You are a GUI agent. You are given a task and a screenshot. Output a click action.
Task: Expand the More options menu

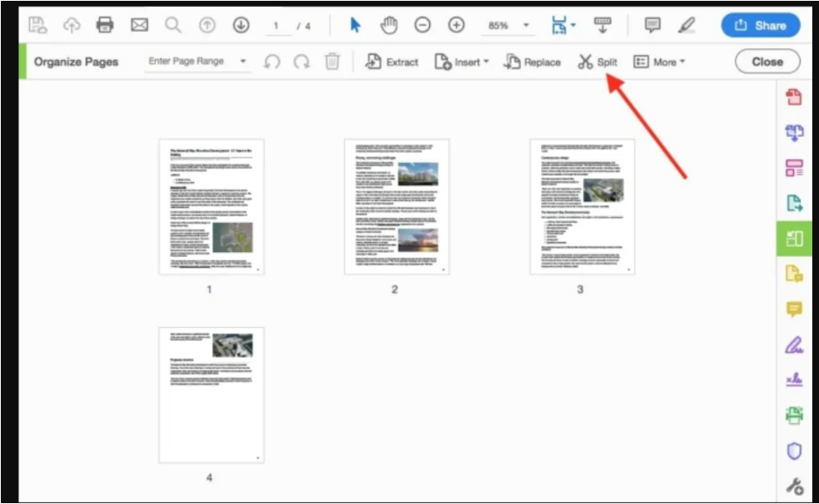pyautogui.click(x=661, y=61)
